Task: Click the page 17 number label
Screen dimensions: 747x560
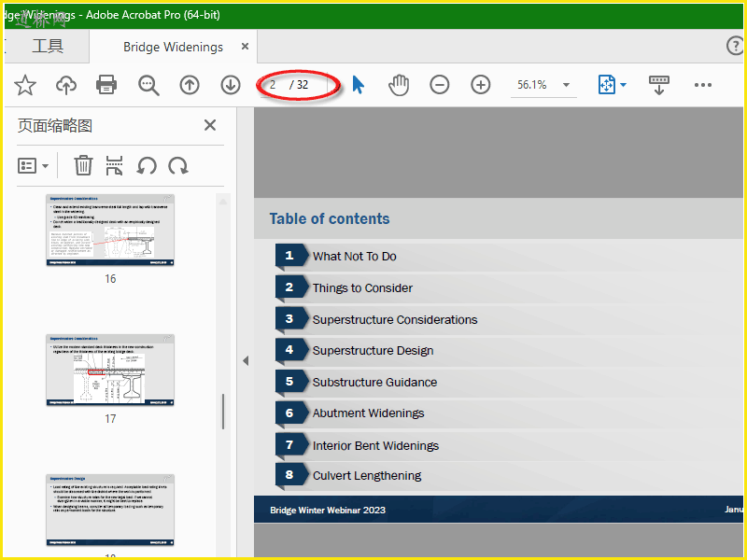Action: pos(110,419)
